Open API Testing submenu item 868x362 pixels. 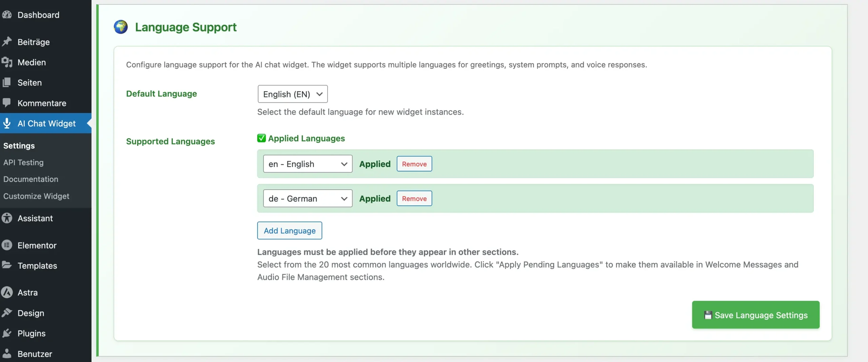(23, 163)
